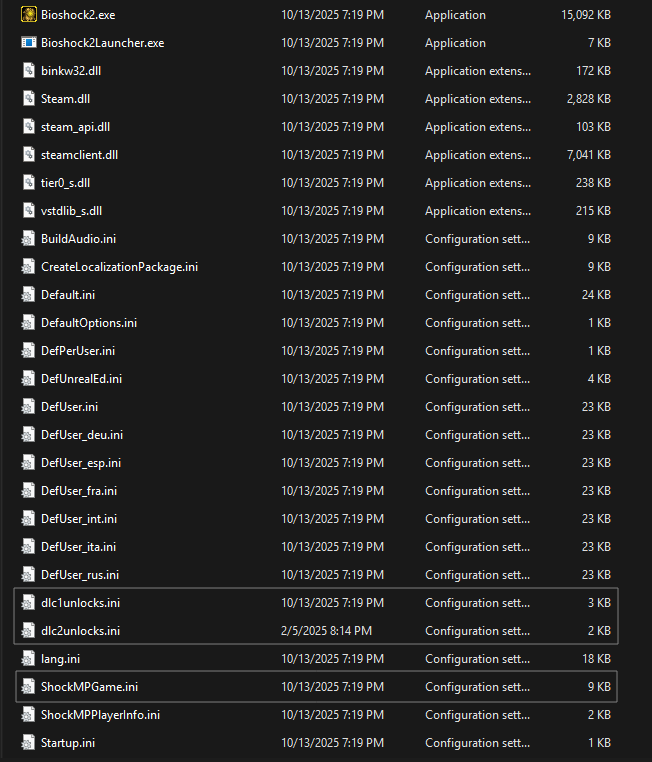The height and width of the screenshot is (762, 652).
Task: Click Configuration settings type of Startup.ini row
Action: (x=478, y=743)
